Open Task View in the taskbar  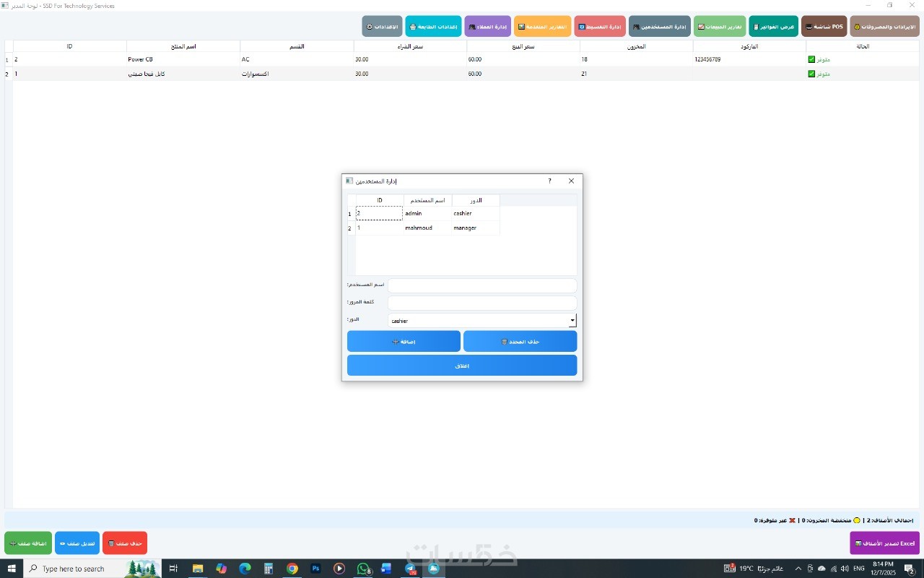coord(173,569)
